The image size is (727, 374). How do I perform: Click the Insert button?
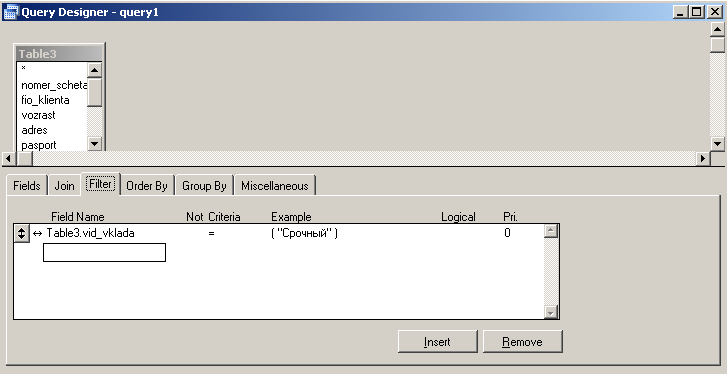[x=437, y=342]
